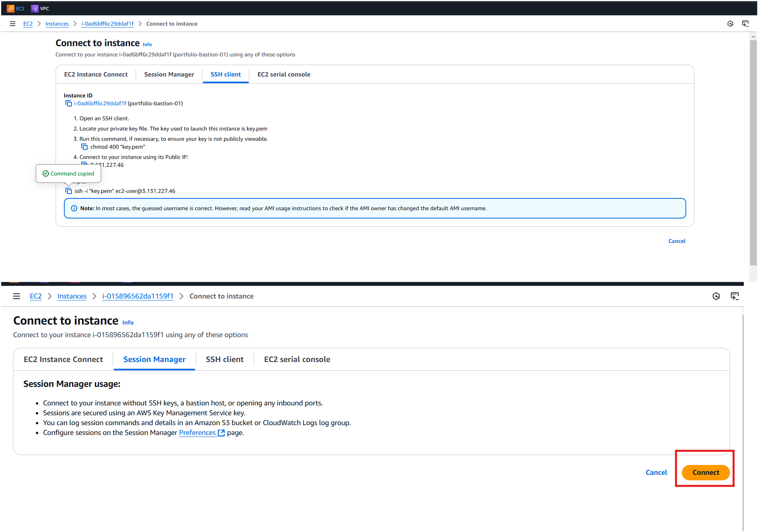Open SSH client tab in bottom window
Screen dimensions: 758x532
(225, 359)
